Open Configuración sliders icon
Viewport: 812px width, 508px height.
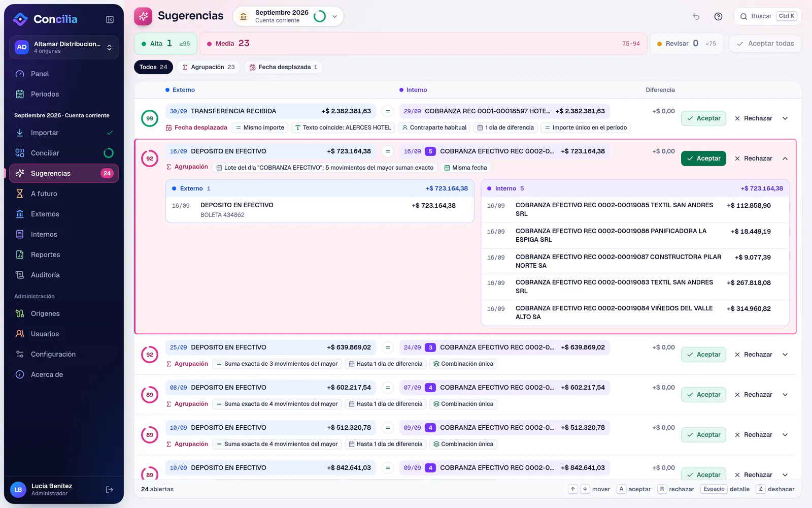click(20, 354)
